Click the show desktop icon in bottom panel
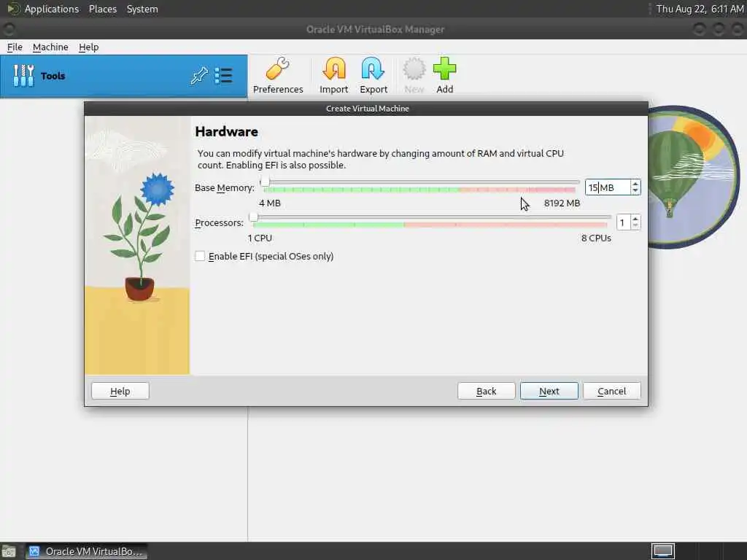This screenshot has height=560, width=747. click(x=9, y=551)
